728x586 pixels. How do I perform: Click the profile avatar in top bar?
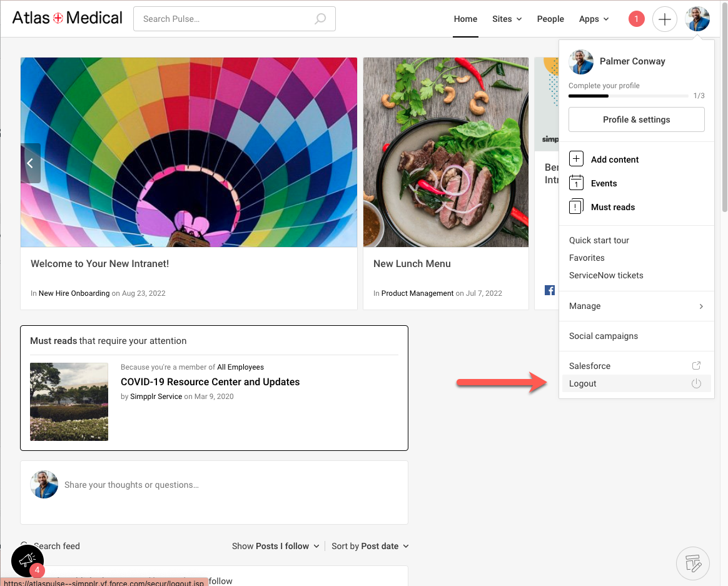coord(697,19)
